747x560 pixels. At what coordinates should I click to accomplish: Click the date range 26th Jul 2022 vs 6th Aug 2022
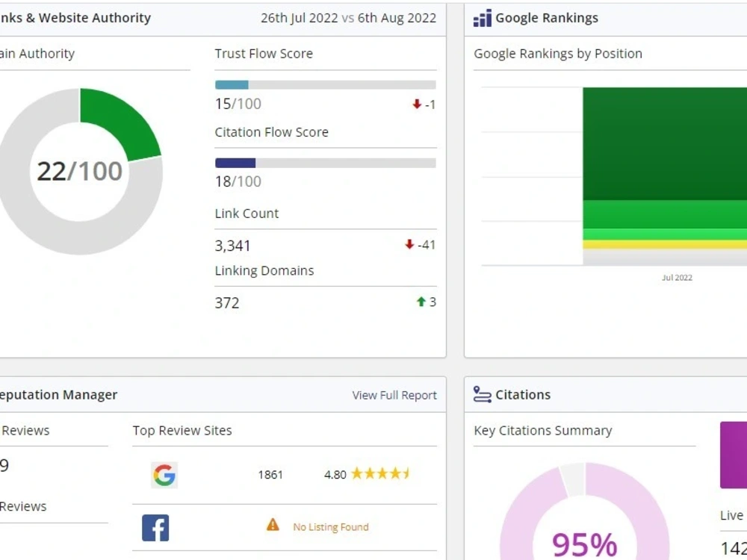[x=348, y=18]
